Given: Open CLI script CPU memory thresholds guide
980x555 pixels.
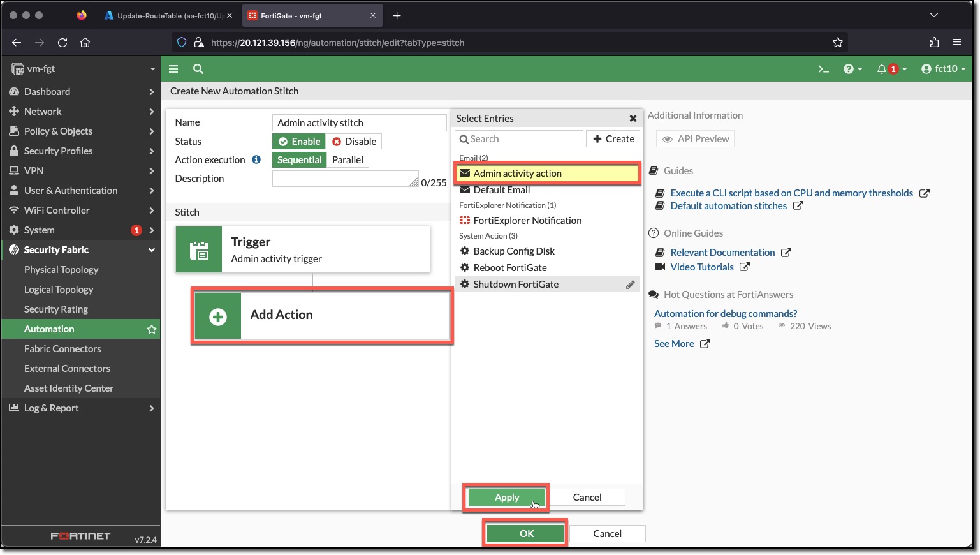Looking at the screenshot, I should point(792,193).
